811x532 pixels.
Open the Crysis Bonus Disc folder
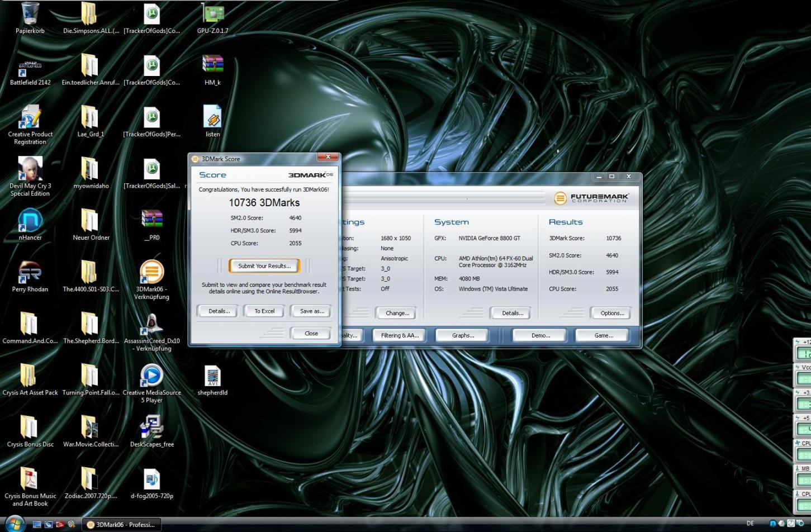pos(30,431)
